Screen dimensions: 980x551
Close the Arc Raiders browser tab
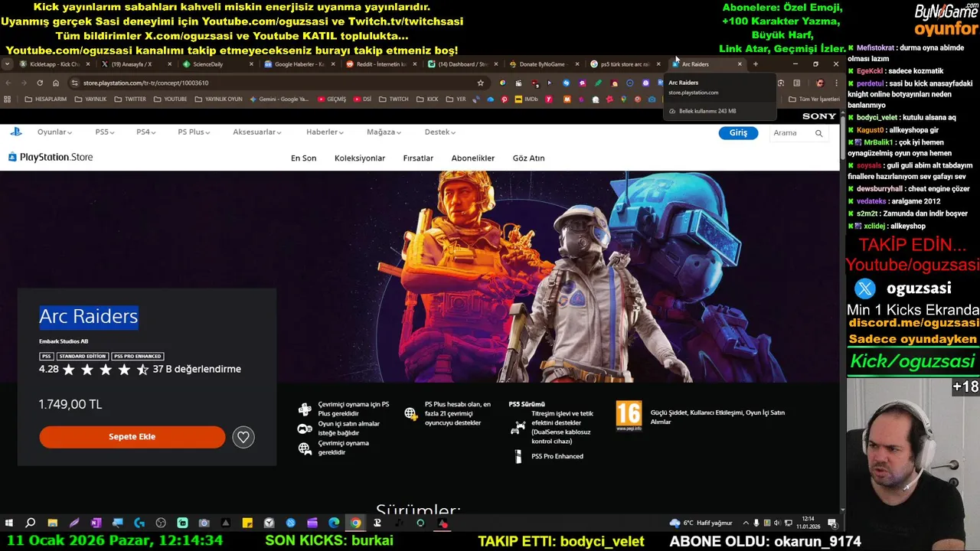(740, 64)
